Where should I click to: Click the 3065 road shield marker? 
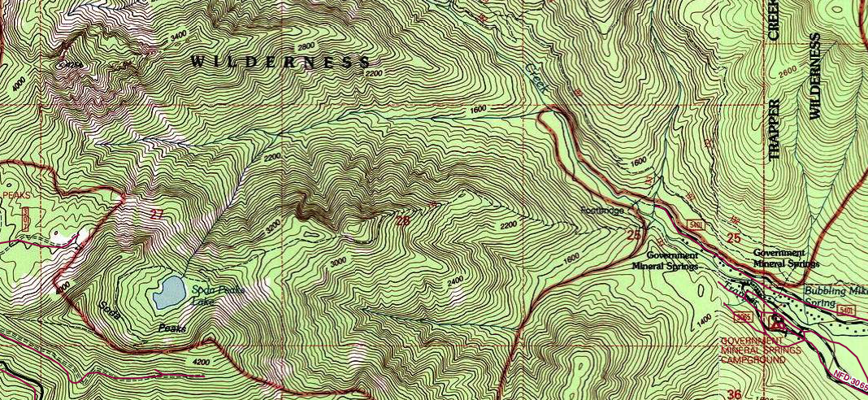(742, 315)
